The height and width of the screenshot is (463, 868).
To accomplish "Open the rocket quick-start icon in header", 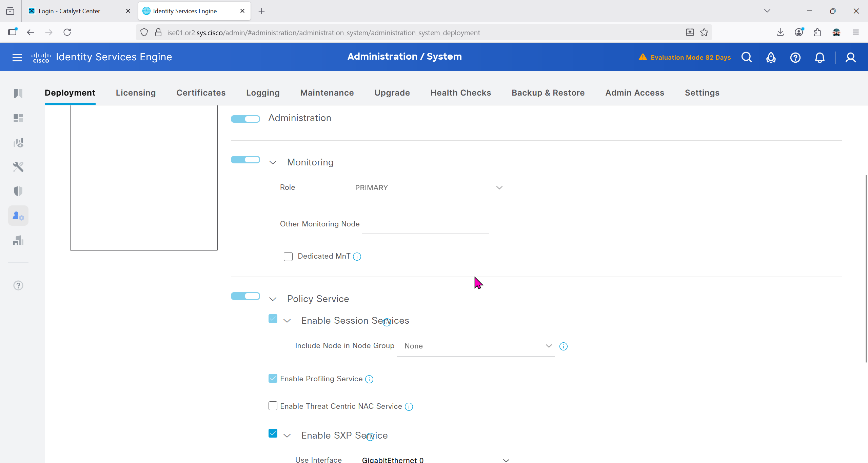I will pyautogui.click(x=771, y=57).
